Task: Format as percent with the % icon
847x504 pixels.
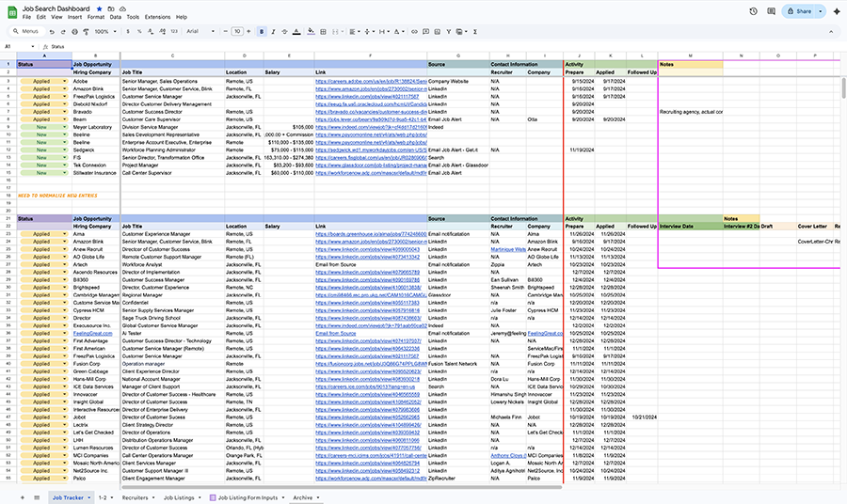Action: [x=139, y=32]
